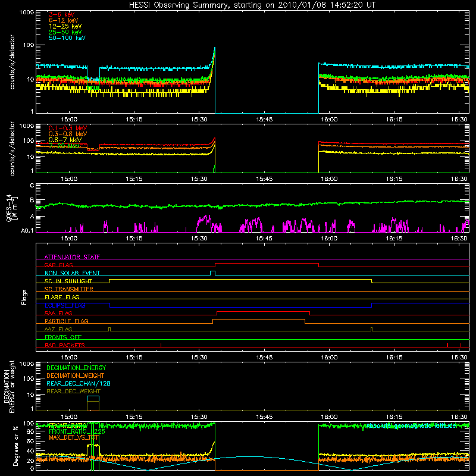
Task: Click the raised GAP_FLAG segment
Action: point(267,264)
